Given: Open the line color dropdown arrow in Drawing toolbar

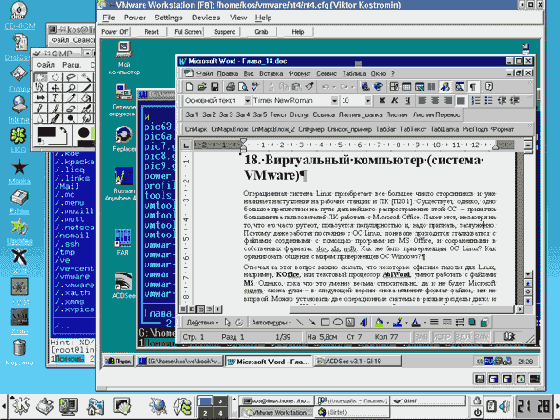Looking at the screenshot, I should (x=406, y=323).
